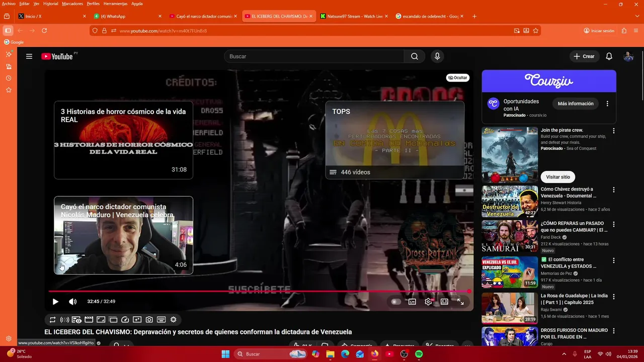The height and width of the screenshot is (362, 644).
Task: Open the playback speed gauge icon
Action: coord(125,320)
